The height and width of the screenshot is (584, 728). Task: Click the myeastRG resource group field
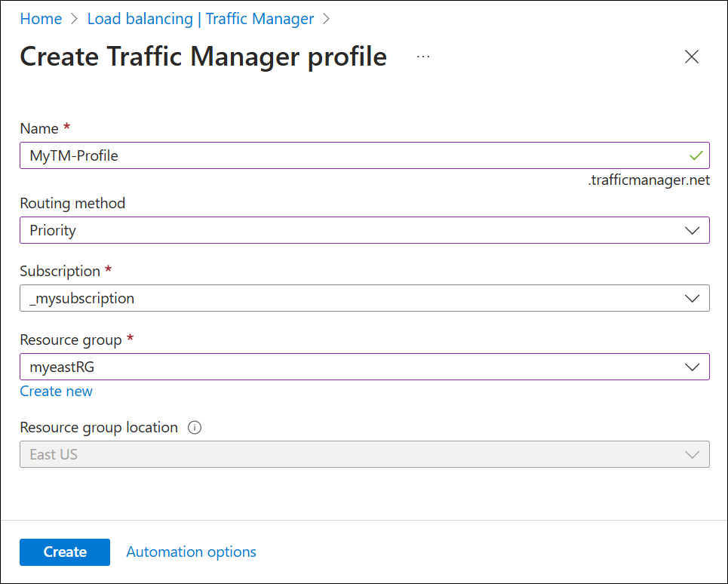click(x=302, y=367)
